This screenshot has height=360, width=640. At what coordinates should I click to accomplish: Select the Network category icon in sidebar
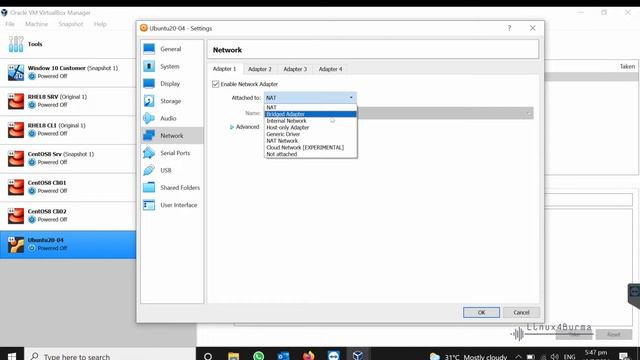pyautogui.click(x=149, y=136)
